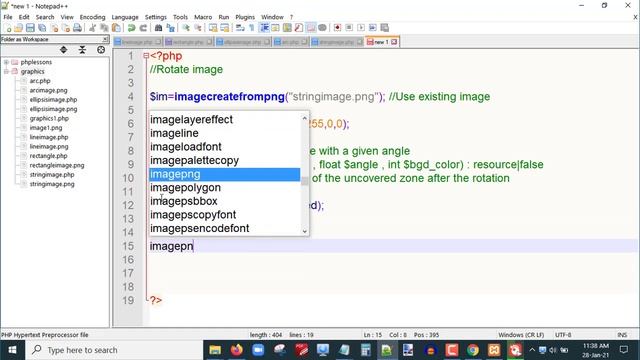Viewport: 640px width, 360px height.
Task: Toggle Folder as Workspace toolbar icon
Action: (311, 28)
